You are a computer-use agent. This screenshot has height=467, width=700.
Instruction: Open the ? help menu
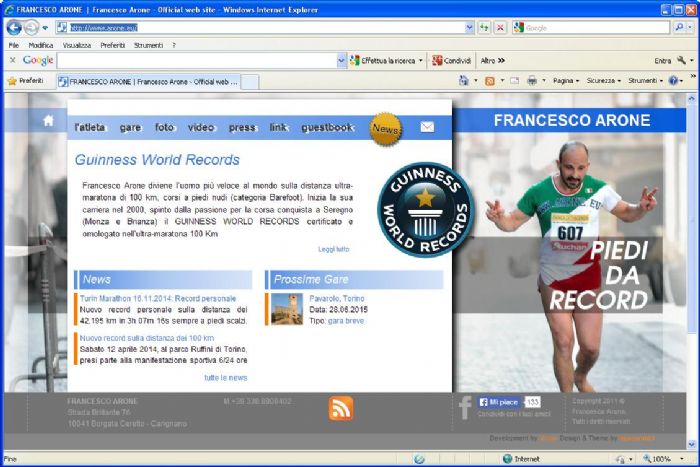174,45
